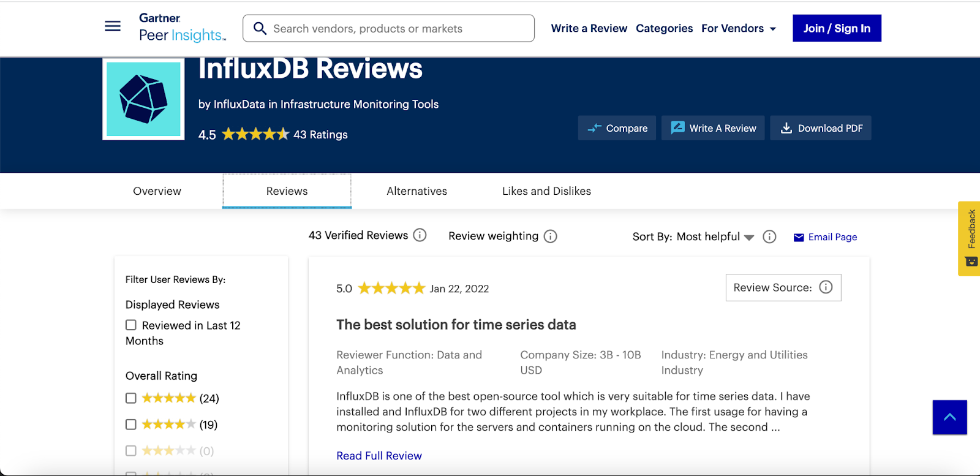Check the five-star (24) rating filter
The width and height of the screenshot is (980, 476).
[x=131, y=398]
